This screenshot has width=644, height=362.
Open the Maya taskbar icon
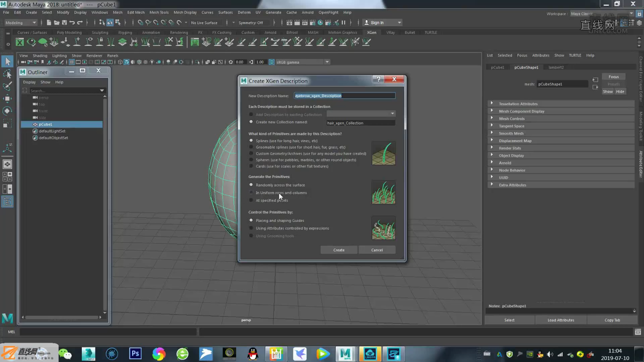345,354
